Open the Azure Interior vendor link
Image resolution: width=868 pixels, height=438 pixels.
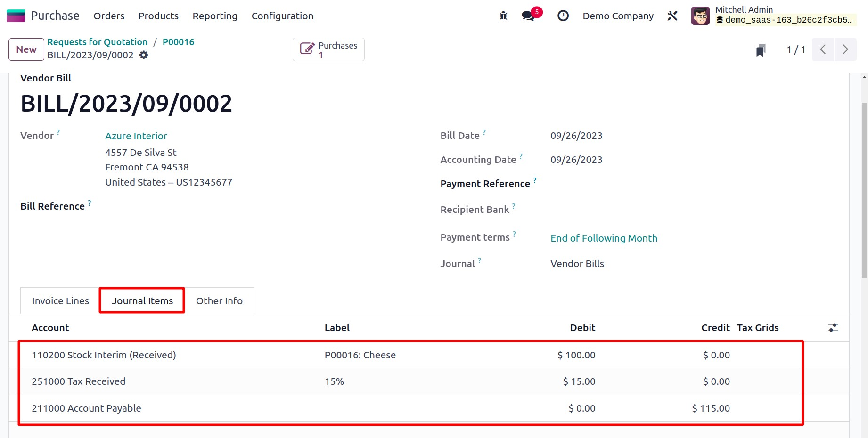click(x=136, y=136)
